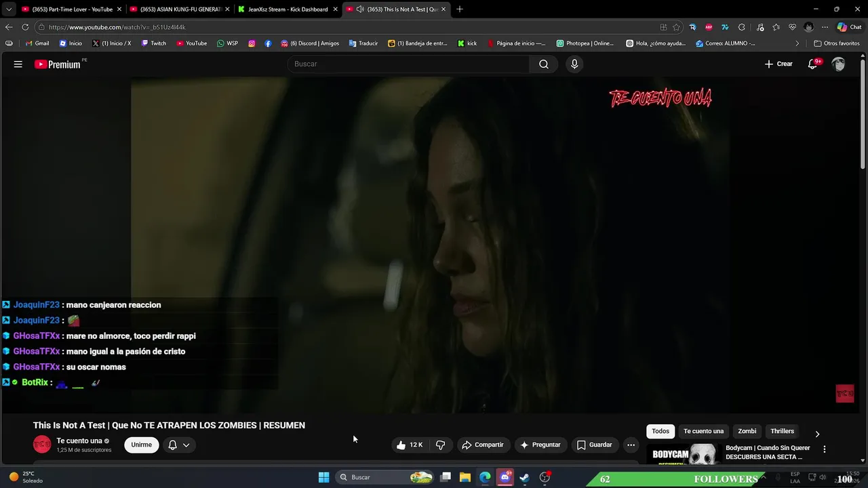Expand bookmarks bar overflow chevron

(797, 43)
